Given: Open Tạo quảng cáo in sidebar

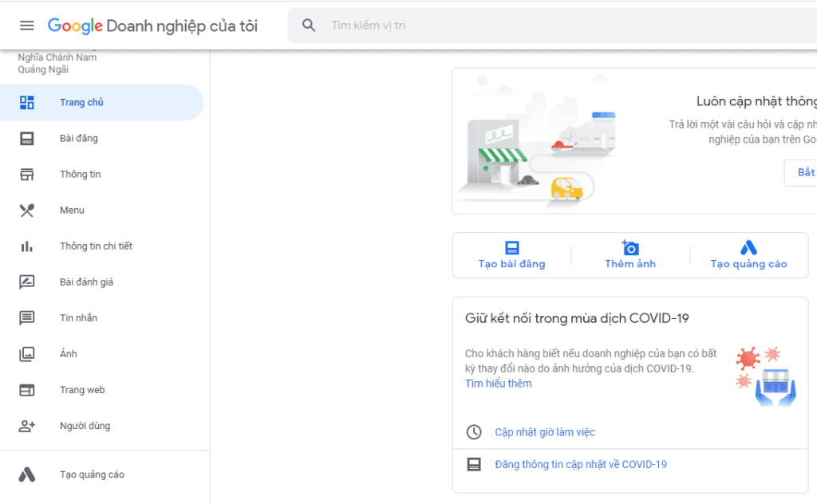Looking at the screenshot, I should click(x=101, y=474).
